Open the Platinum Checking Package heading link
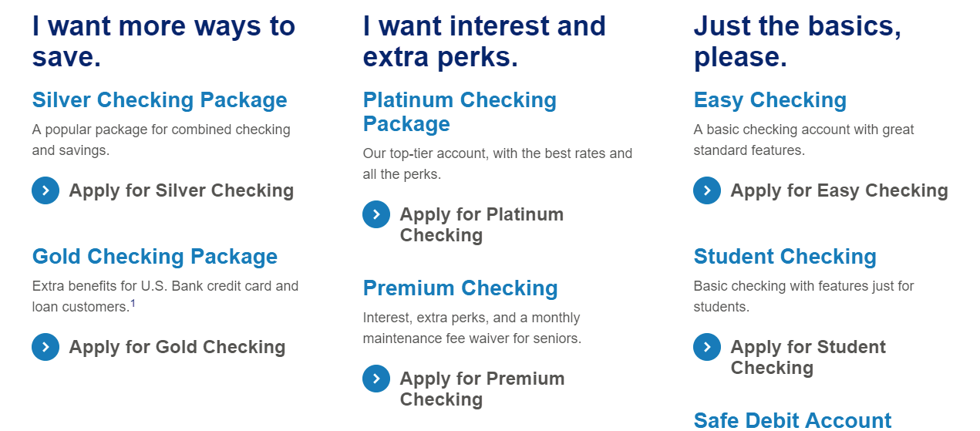The width and height of the screenshot is (980, 431). point(460,112)
